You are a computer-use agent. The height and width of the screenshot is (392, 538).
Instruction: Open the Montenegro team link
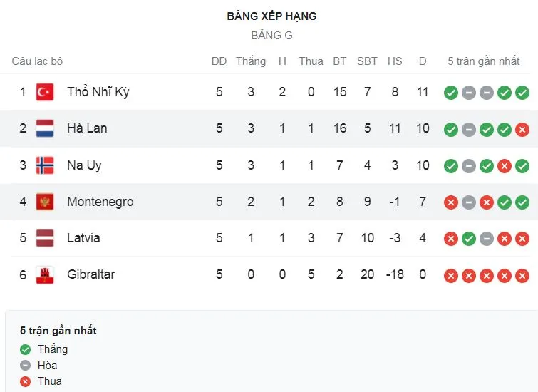[x=100, y=202]
